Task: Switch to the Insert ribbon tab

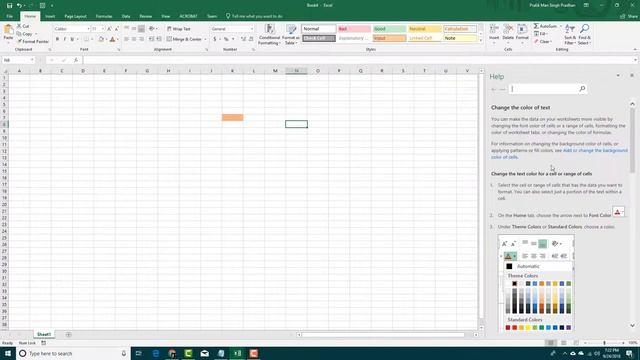Action: (x=50, y=16)
